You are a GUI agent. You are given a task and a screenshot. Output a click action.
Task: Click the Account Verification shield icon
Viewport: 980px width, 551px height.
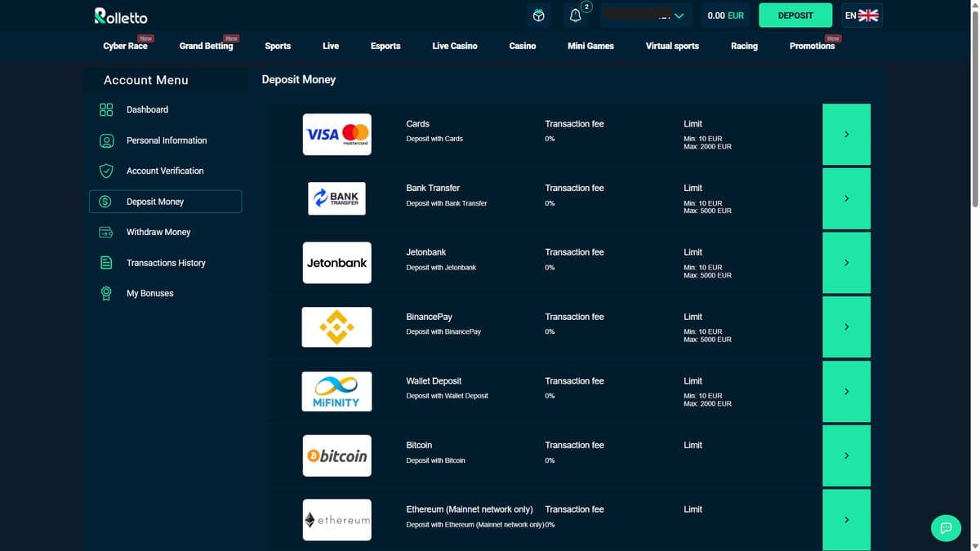tap(106, 171)
